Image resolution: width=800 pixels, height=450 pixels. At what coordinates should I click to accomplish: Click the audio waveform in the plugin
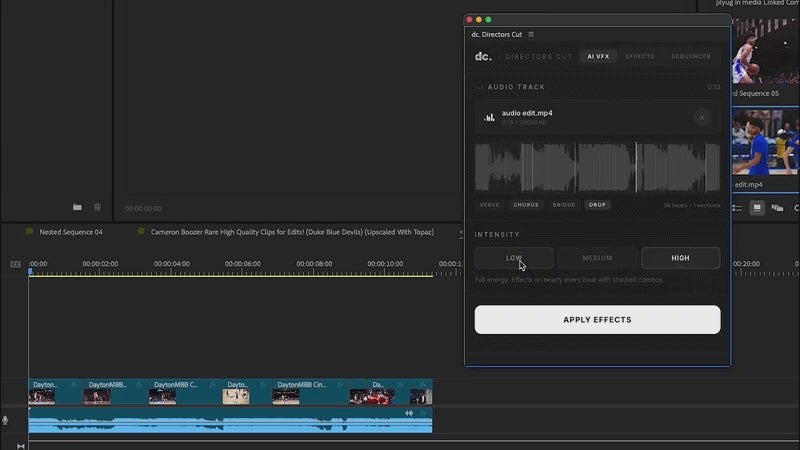click(597, 166)
